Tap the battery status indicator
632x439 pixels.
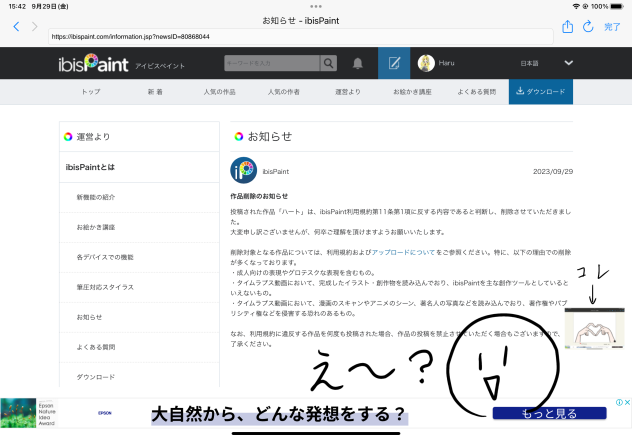[x=617, y=6]
